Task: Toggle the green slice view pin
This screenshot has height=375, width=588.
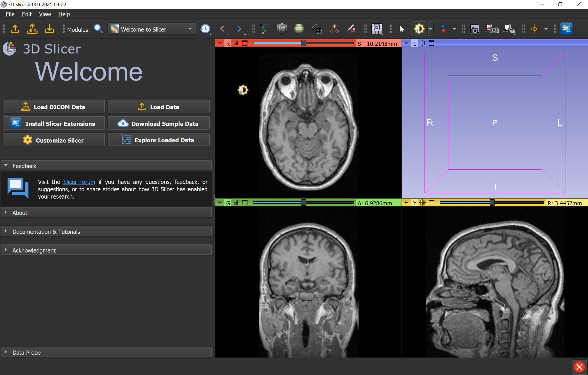Action: 220,203
